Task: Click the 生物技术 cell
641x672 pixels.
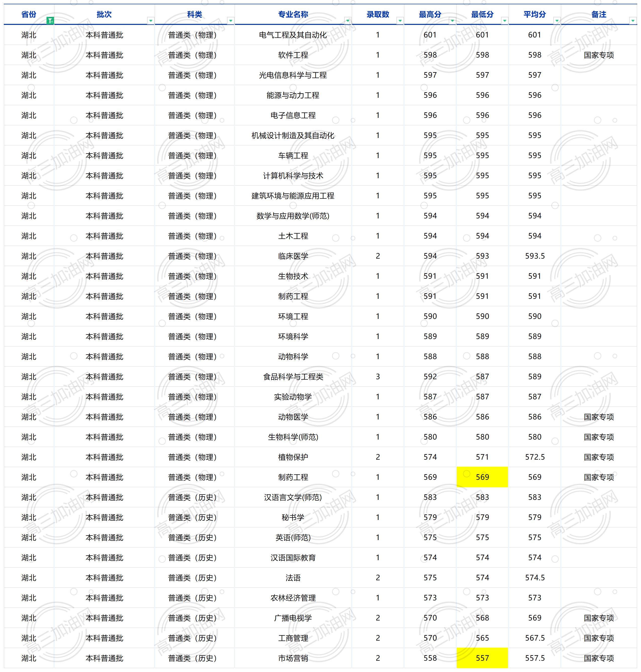Action: click(x=293, y=276)
